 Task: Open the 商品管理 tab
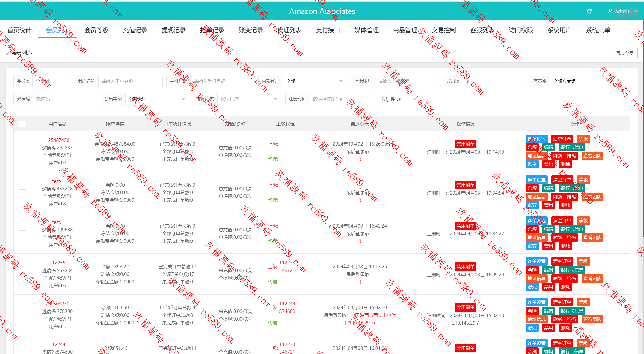pos(405,30)
